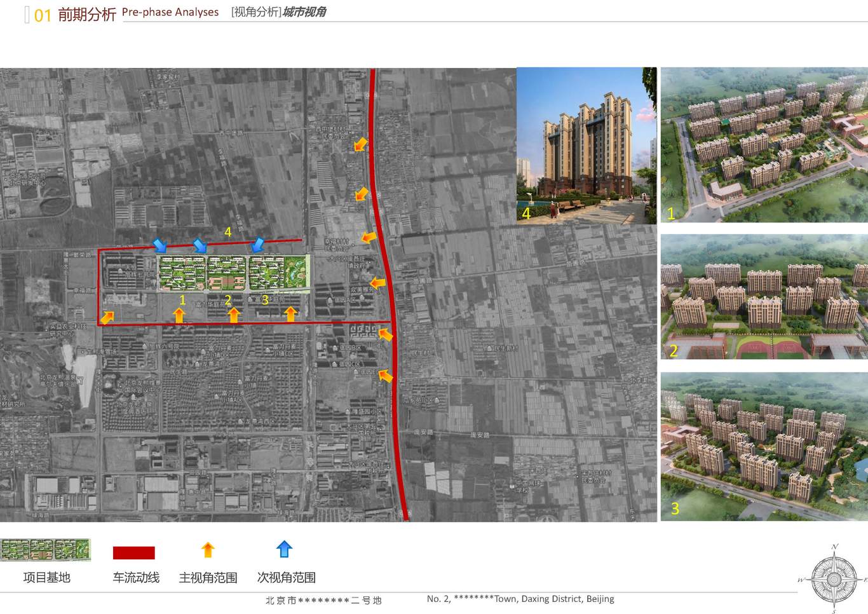Open the tower rendering numbered 4

(587, 146)
